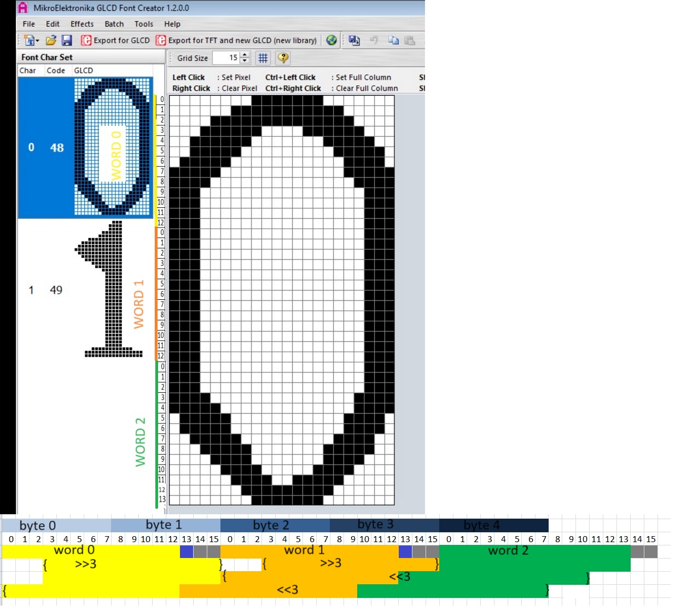The width and height of the screenshot is (675, 616).
Task: Toggle the grid display button
Action: pyautogui.click(x=263, y=58)
